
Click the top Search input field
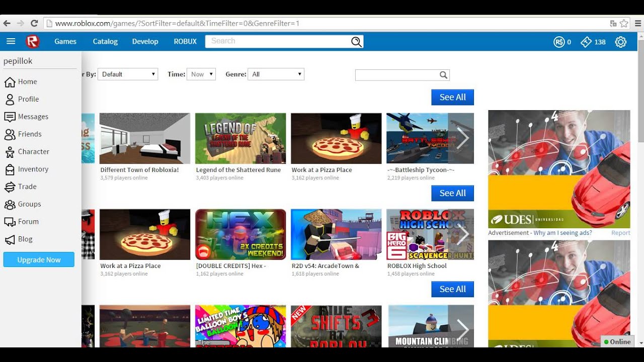click(x=278, y=42)
